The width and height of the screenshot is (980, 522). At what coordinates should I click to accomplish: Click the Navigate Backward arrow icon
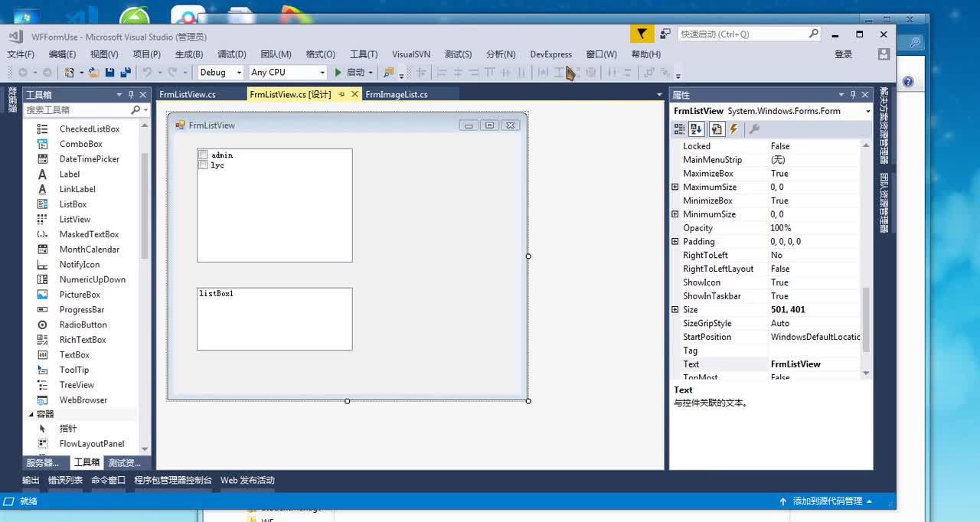point(23,72)
